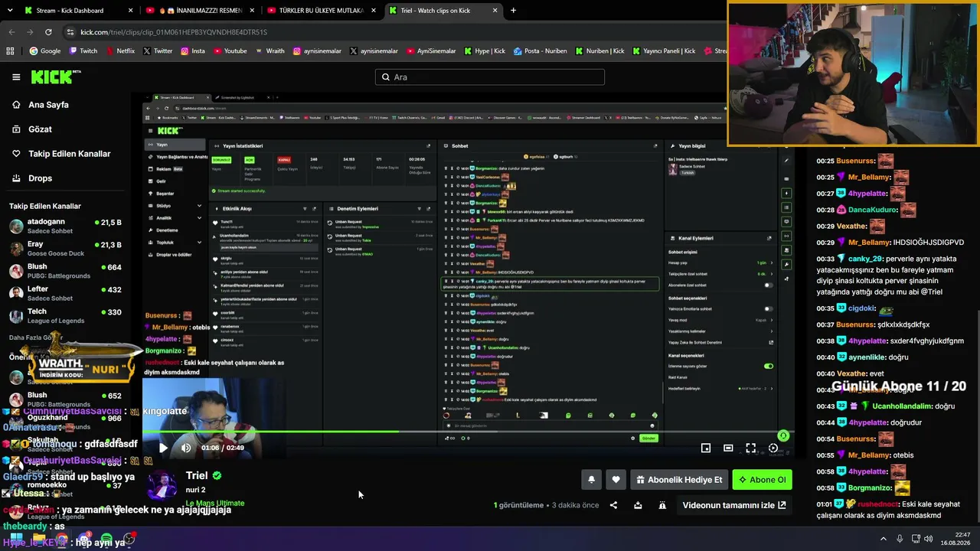This screenshot has height=551, width=980.
Task: Toggle picture-in-picture mode on the player
Action: (x=706, y=448)
